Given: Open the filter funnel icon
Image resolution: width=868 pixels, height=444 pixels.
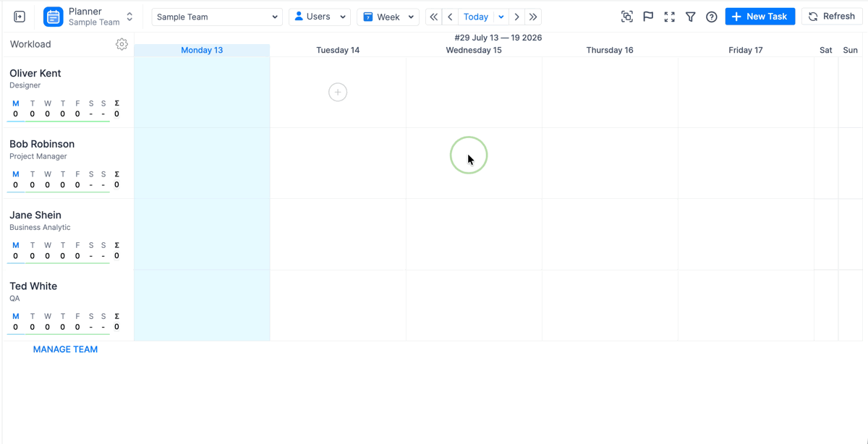Looking at the screenshot, I should [x=691, y=17].
